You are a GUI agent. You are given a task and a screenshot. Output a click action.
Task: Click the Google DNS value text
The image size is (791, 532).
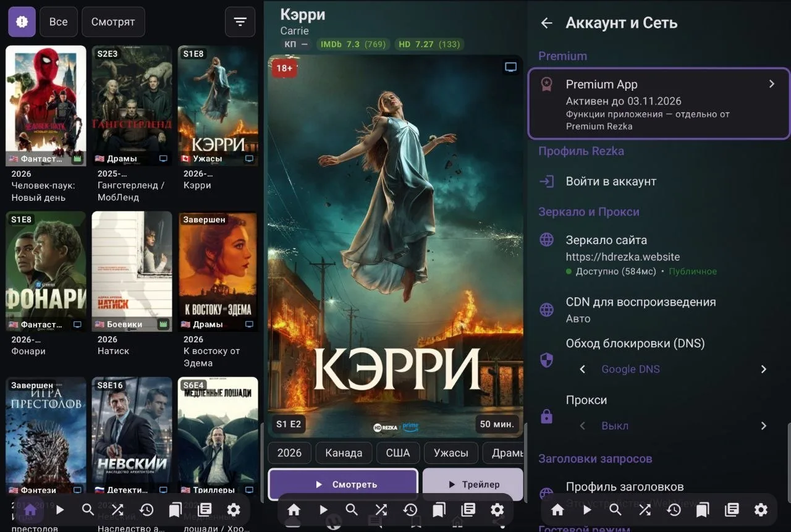[x=630, y=369]
